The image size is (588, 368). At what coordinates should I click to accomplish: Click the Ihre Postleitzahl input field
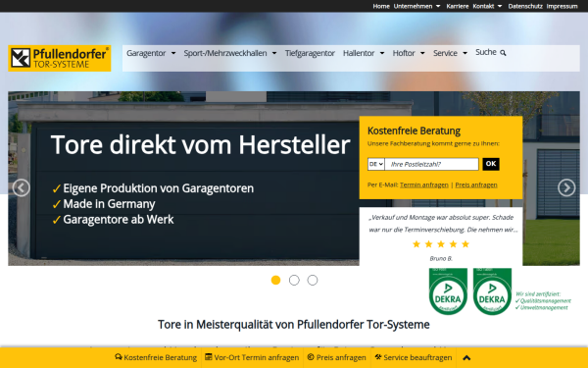click(431, 164)
